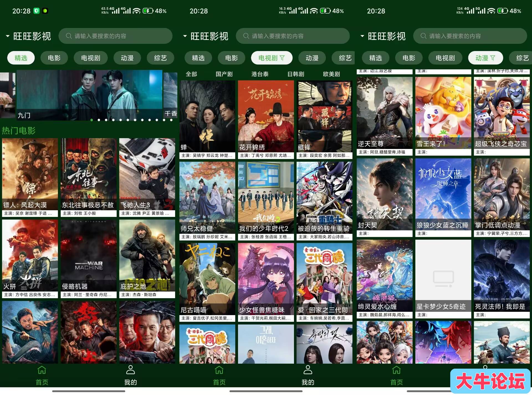
Task: Click the search magnifier icon on left screen
Action: (x=69, y=36)
